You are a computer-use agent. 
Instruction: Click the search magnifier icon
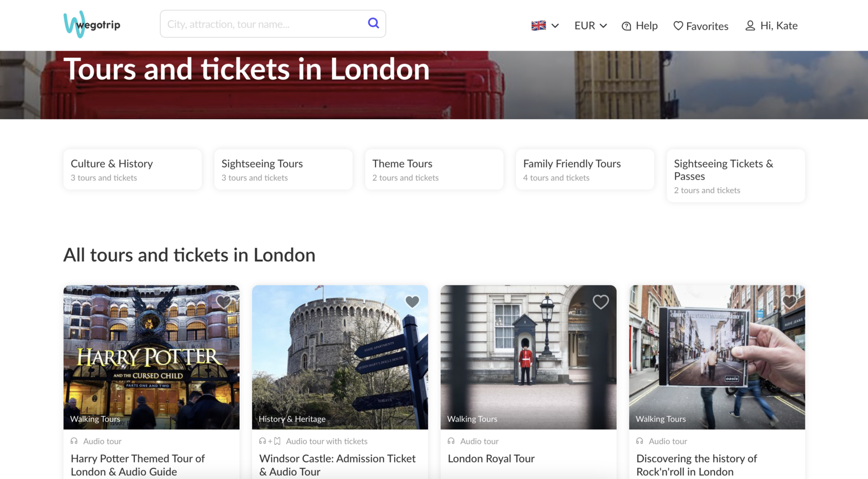pos(373,23)
